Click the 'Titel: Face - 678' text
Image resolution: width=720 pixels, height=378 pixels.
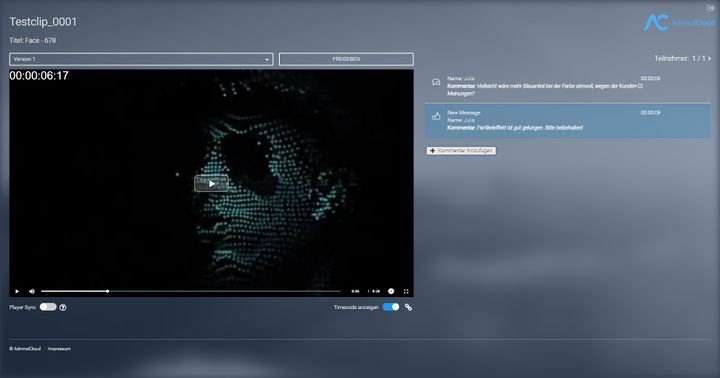(x=33, y=40)
